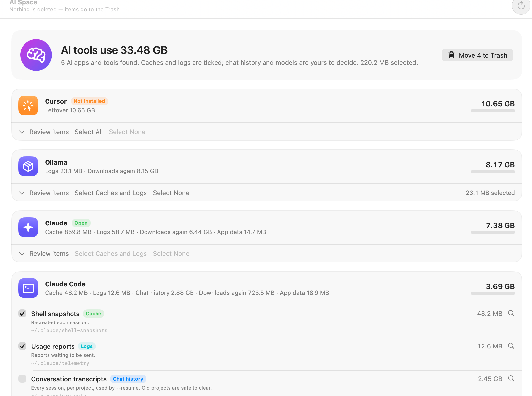
Task: Click Select None under Ollama
Action: (171, 193)
